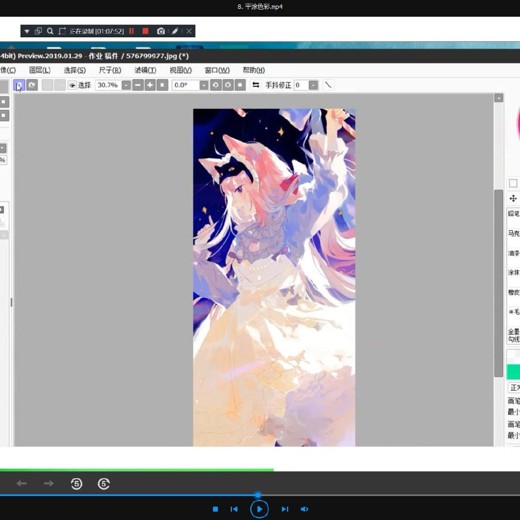Open the zoom percentage dropdown
The width and height of the screenshot is (520, 520).
point(126,85)
